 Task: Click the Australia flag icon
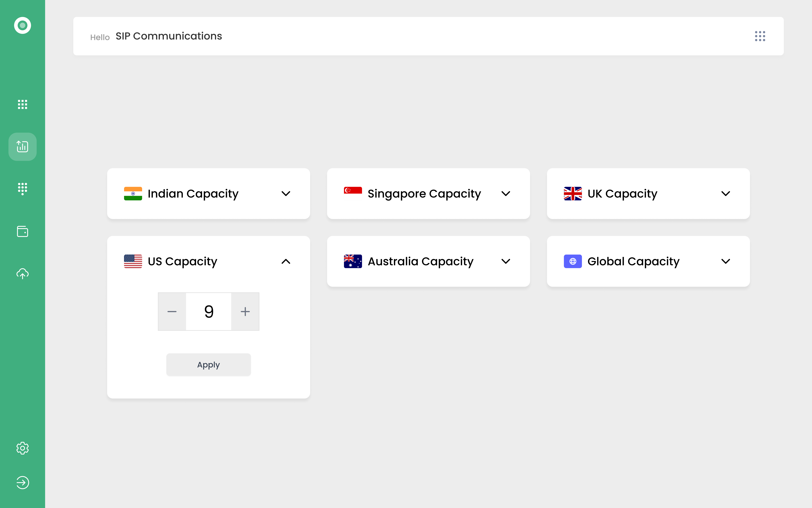pos(353,261)
